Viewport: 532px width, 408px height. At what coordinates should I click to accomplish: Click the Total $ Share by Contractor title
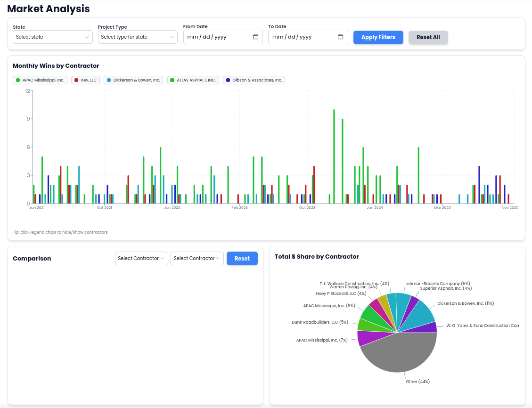(317, 257)
